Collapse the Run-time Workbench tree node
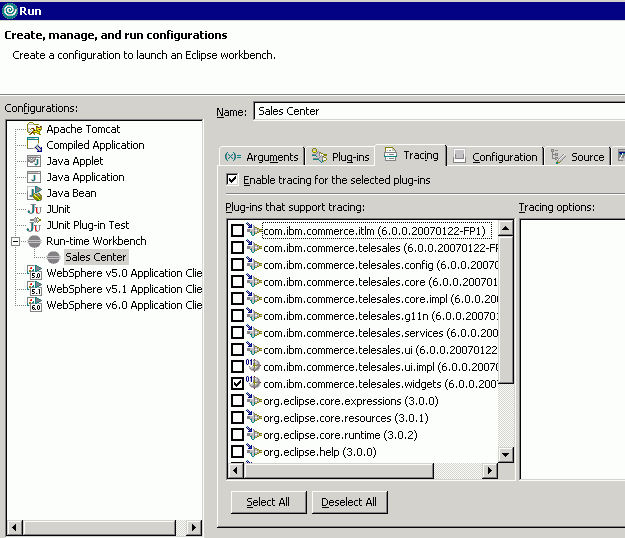Viewport: 625px width, 538px height. coord(16,242)
